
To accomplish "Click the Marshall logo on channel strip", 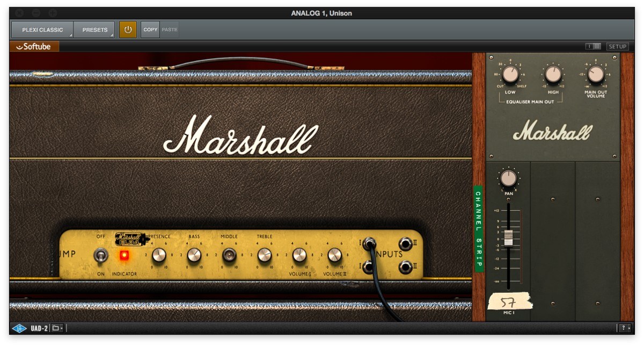I will click(553, 131).
